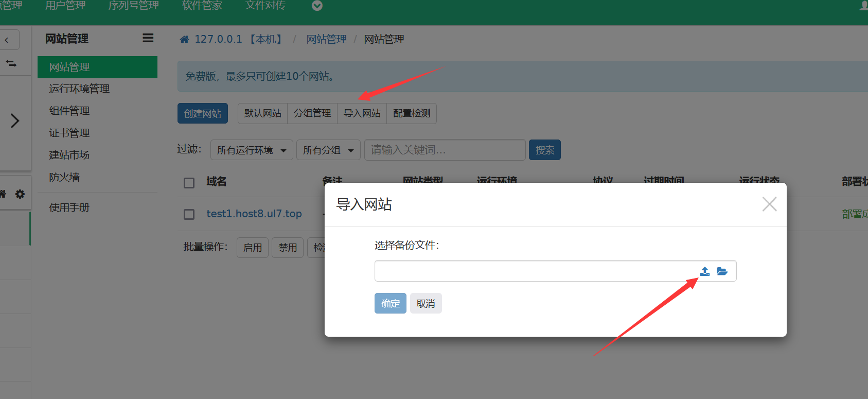Viewport: 868px width, 399px height.
Task: Click the 分组管理 button
Action: (x=312, y=113)
